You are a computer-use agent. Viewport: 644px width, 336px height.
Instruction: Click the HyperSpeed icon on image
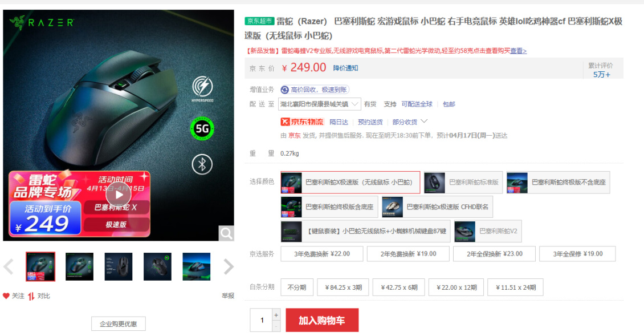[202, 88]
